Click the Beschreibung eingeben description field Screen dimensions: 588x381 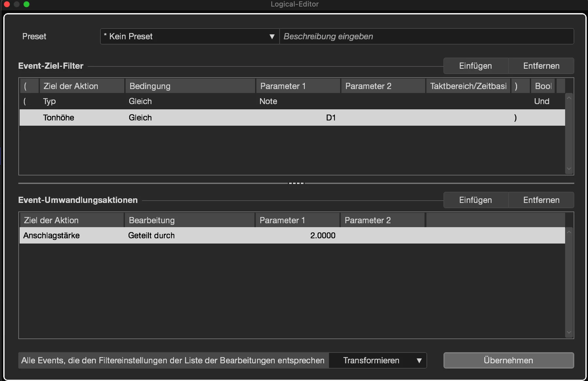[x=427, y=36]
